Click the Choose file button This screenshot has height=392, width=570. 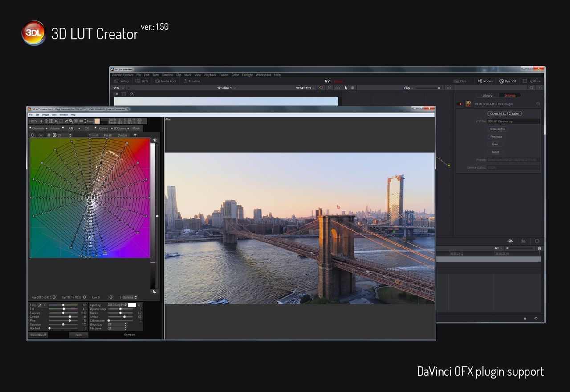tap(498, 129)
